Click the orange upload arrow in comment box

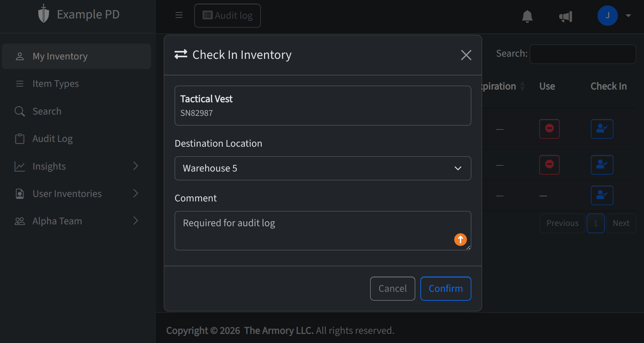coord(460,239)
